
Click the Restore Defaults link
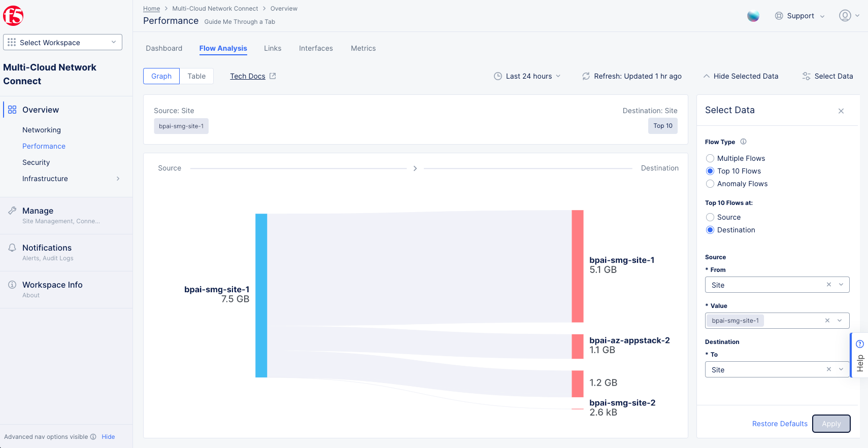click(779, 424)
